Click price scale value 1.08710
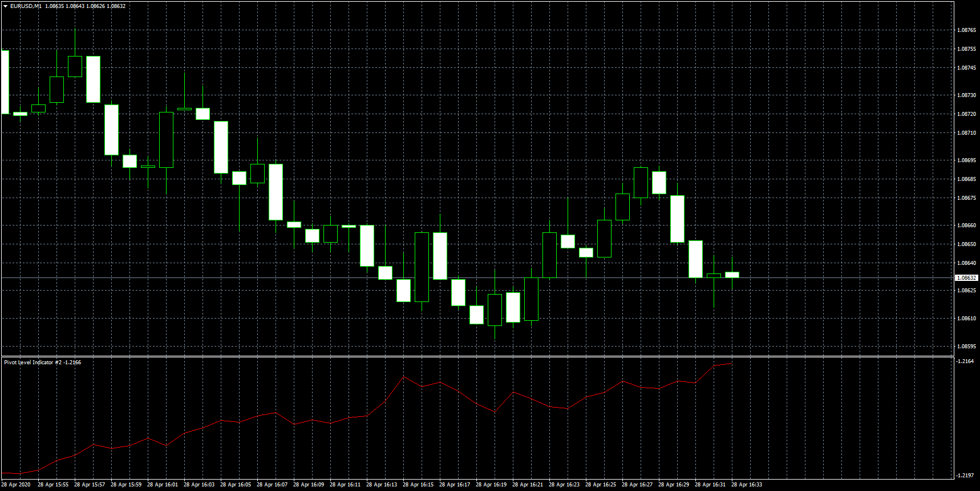The width and height of the screenshot is (980, 491). click(x=966, y=133)
